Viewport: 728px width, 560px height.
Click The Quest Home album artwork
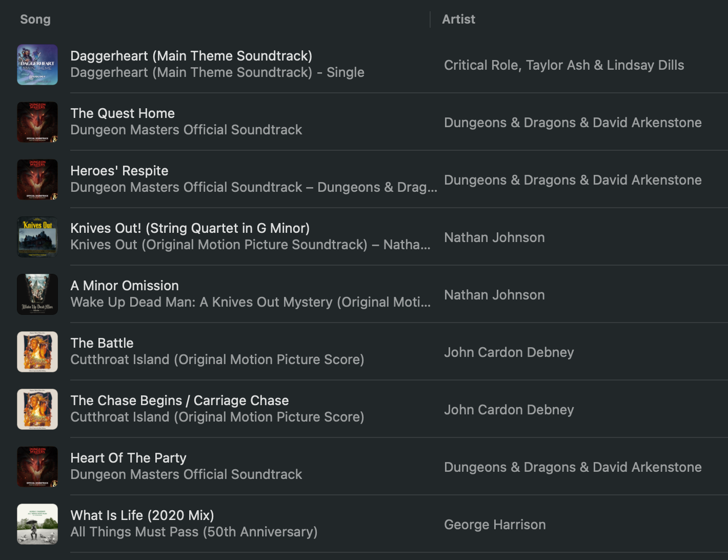(x=37, y=122)
